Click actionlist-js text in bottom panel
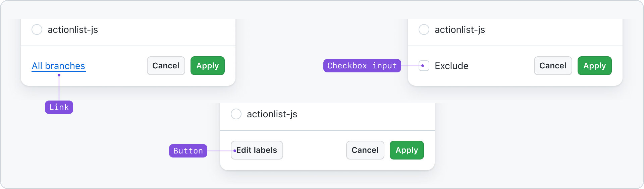This screenshot has height=189, width=644. pyautogui.click(x=272, y=114)
